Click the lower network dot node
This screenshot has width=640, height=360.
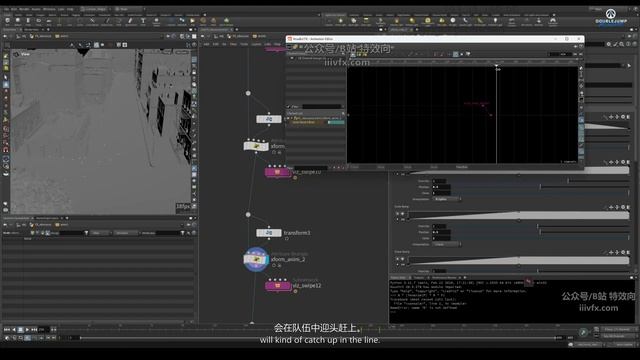(248, 215)
